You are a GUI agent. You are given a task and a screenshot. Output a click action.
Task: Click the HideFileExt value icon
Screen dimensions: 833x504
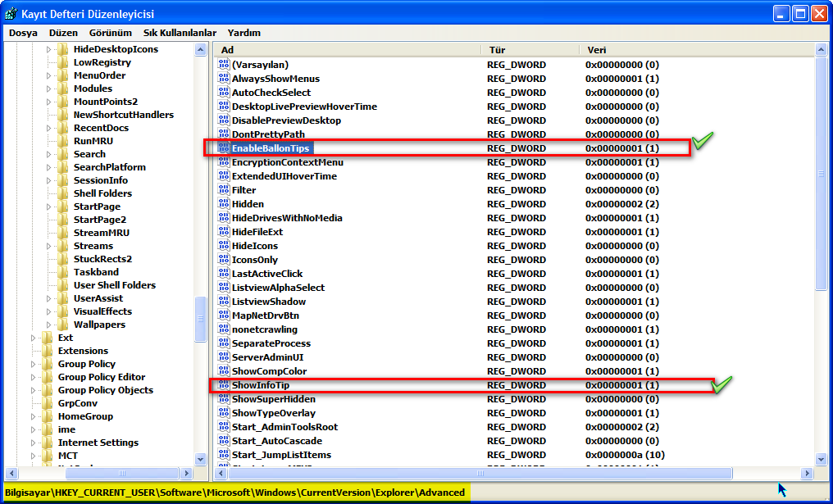224,232
